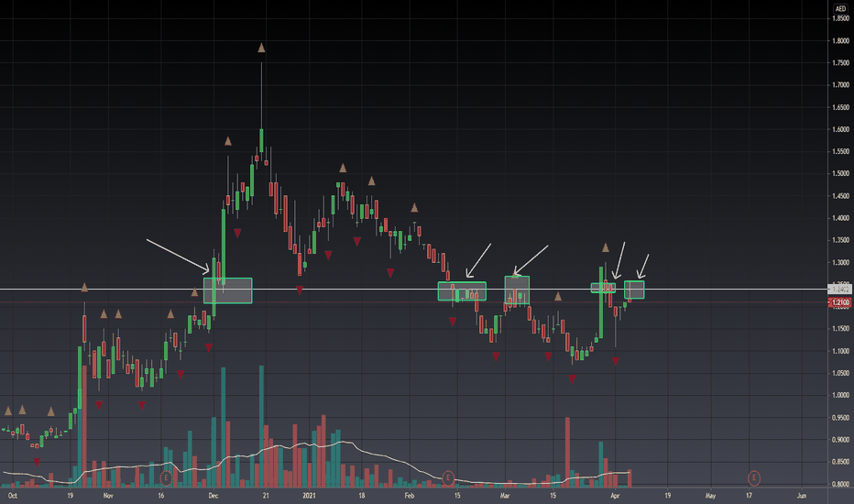Screen dimensions: 854x504
Task: Click the 1.3500 price axis label
Action: click(840, 240)
